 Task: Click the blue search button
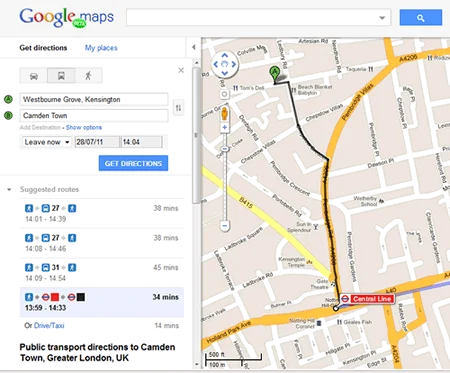click(x=421, y=18)
